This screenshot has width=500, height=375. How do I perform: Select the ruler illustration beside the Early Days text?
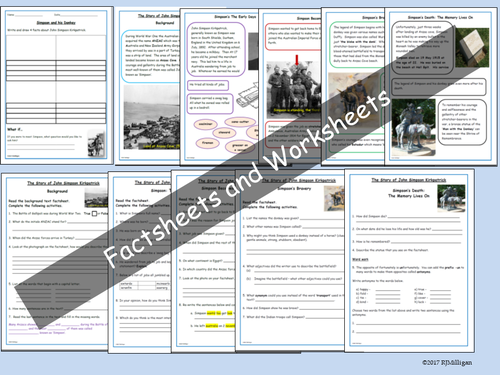coord(247,96)
